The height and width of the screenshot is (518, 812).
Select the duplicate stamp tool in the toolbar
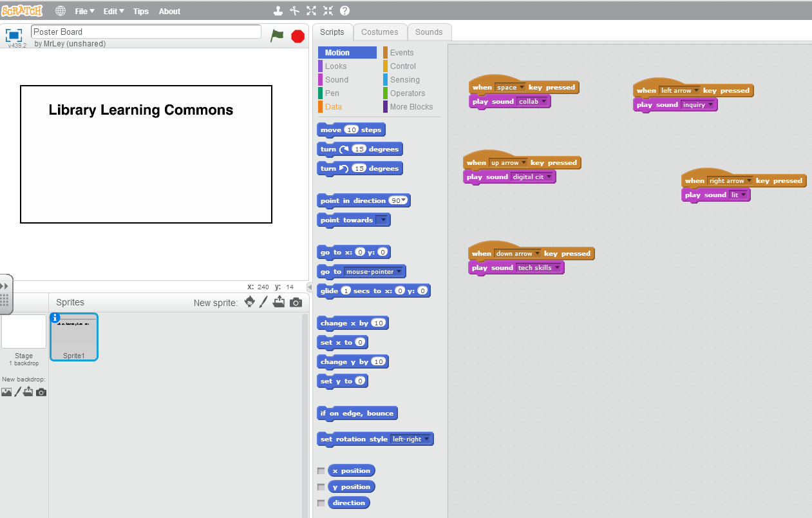click(x=278, y=10)
